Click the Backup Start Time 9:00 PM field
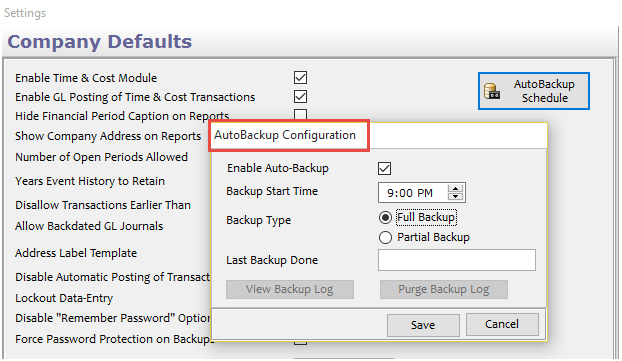Viewport: 622px width, 361px height. tap(413, 193)
